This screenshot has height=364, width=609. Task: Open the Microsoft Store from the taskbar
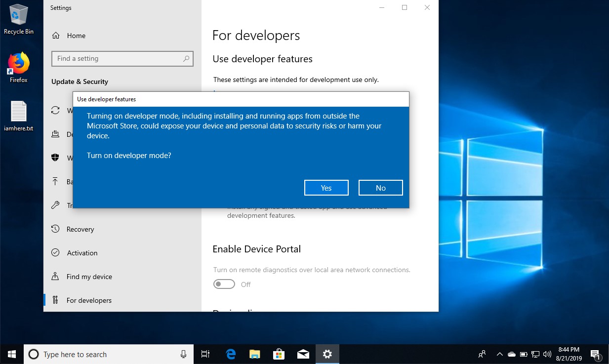pos(279,354)
